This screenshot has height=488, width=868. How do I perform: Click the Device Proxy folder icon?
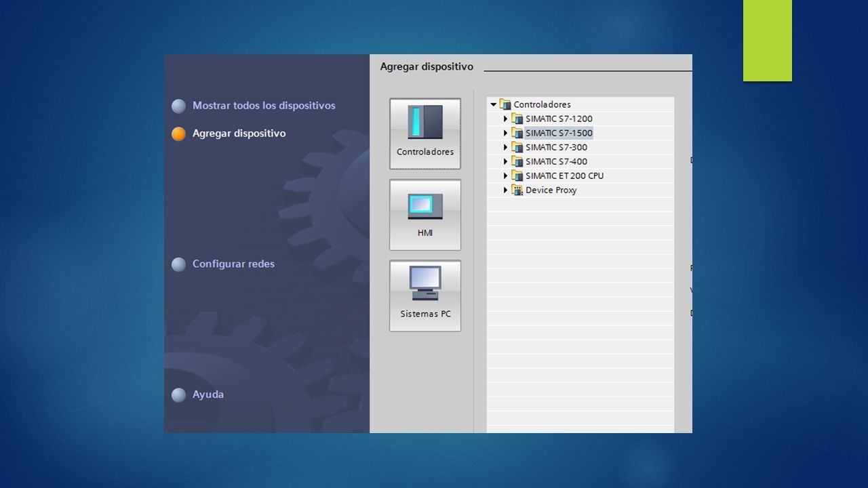517,190
